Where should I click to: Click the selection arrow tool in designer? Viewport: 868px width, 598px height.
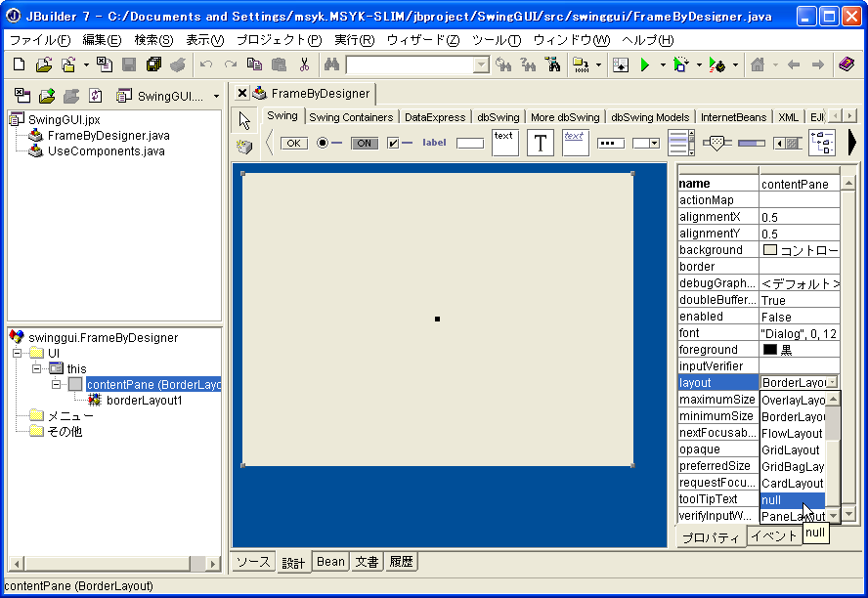coord(244,120)
